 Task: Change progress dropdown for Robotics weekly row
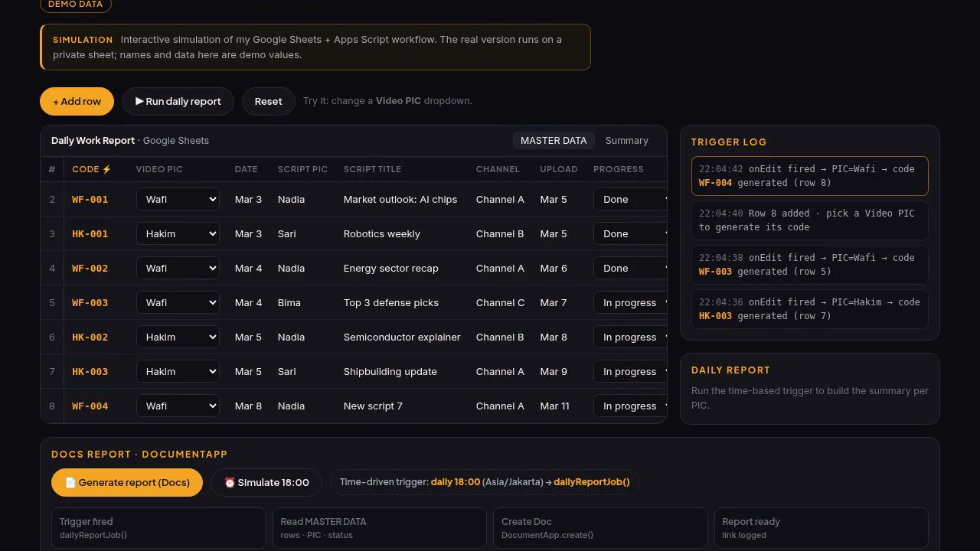[x=630, y=233]
